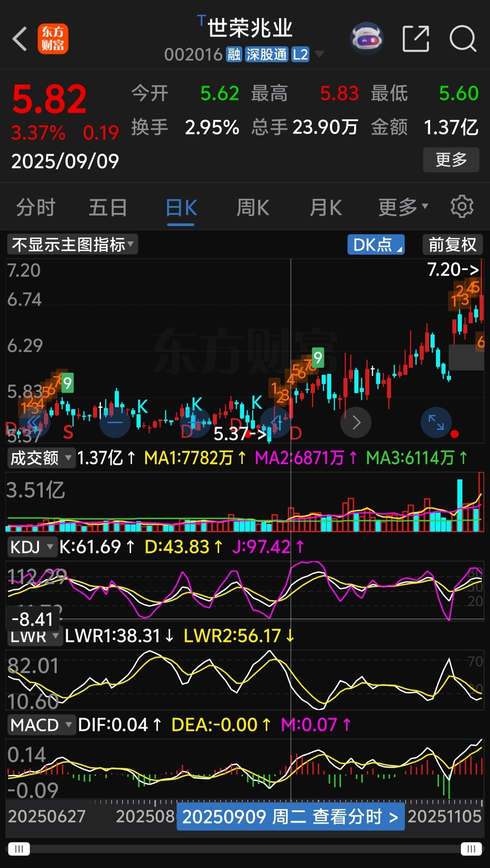The image size is (490, 868).
Task: Tap right handle of range slider
Action: coord(471,848)
